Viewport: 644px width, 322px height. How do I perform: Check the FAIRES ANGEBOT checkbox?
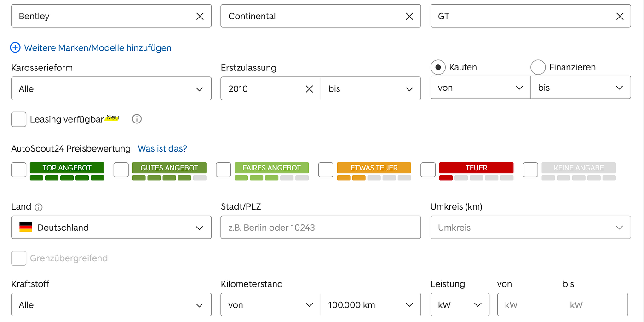point(224,170)
